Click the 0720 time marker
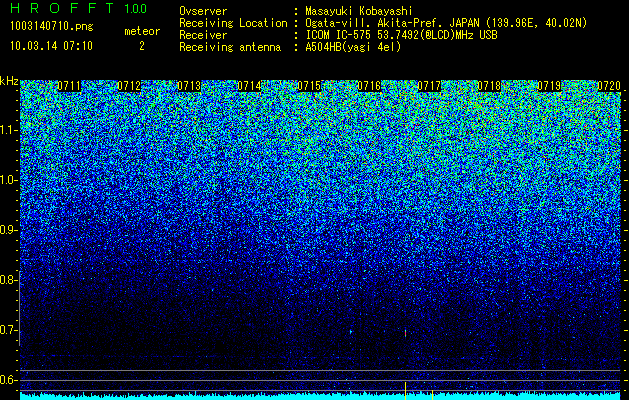 tap(609, 86)
